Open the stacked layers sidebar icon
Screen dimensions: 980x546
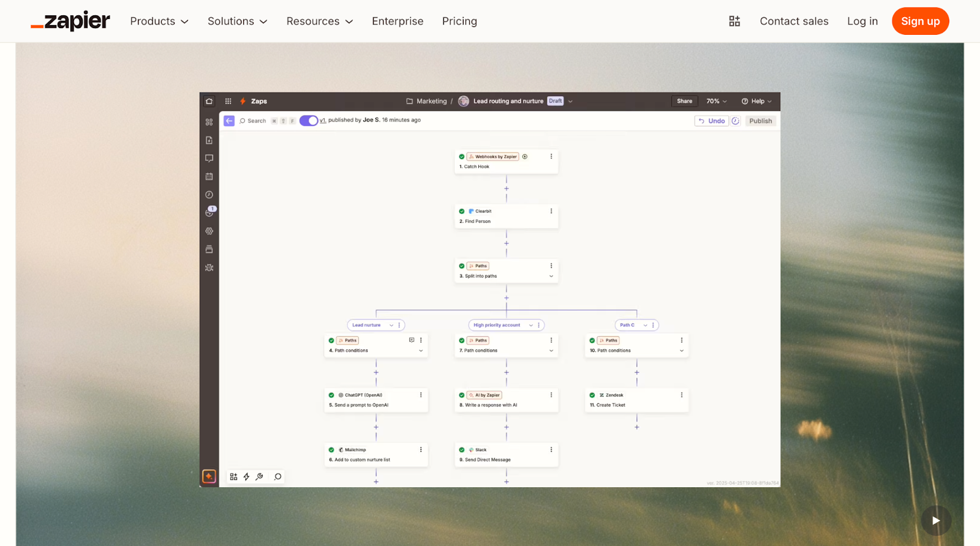pos(209,249)
